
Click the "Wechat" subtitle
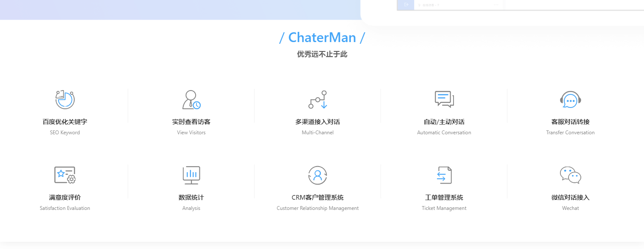(571, 208)
